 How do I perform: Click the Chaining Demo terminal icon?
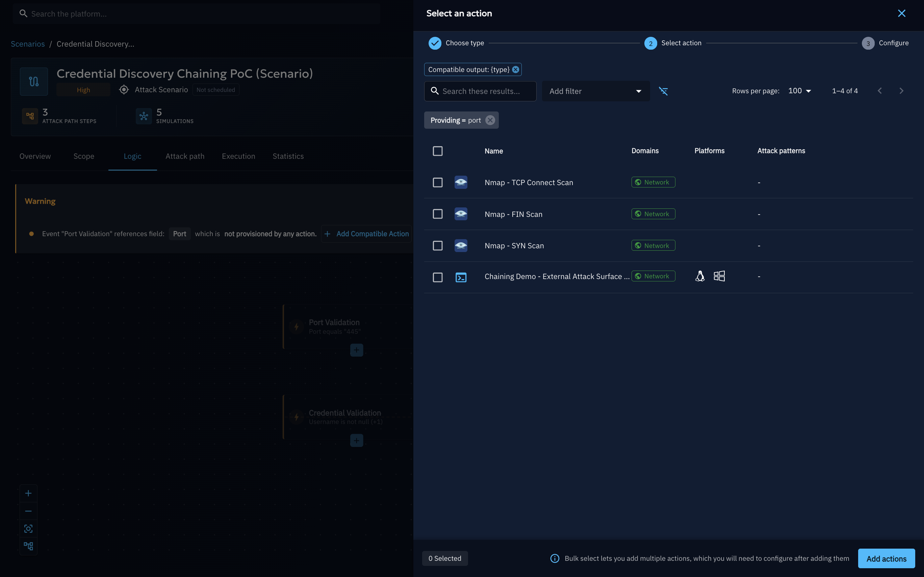(461, 277)
